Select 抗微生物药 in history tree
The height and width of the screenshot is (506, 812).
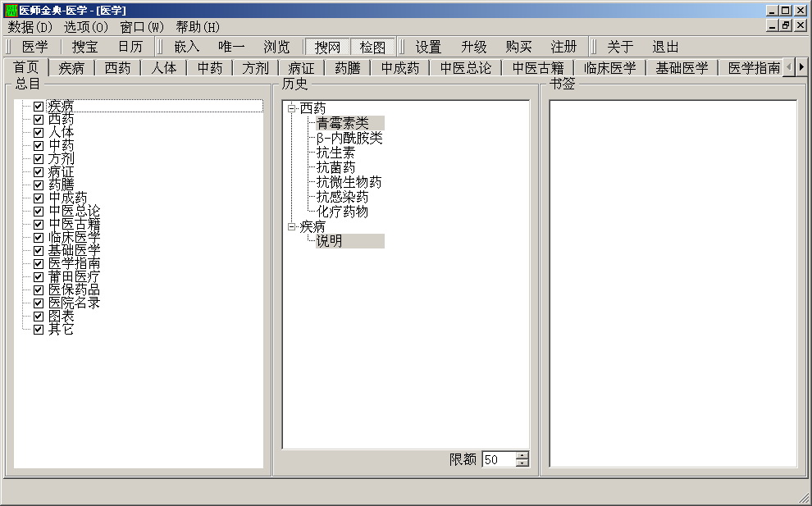tap(349, 182)
